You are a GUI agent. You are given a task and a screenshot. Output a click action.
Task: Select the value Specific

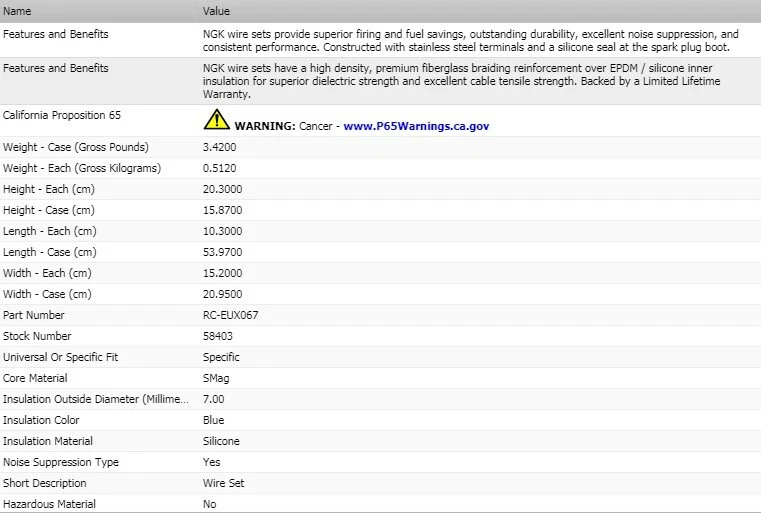click(221, 357)
